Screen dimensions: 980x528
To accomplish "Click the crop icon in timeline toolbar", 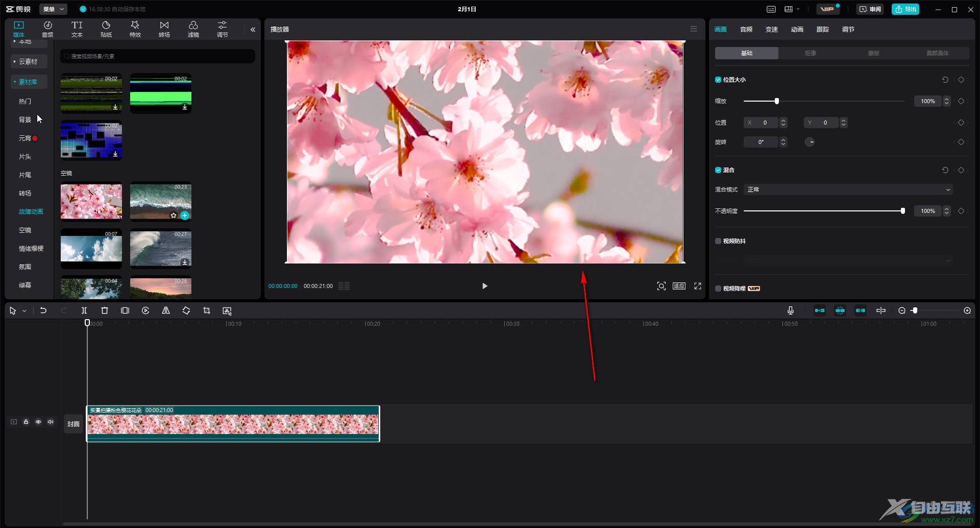I will [x=207, y=310].
